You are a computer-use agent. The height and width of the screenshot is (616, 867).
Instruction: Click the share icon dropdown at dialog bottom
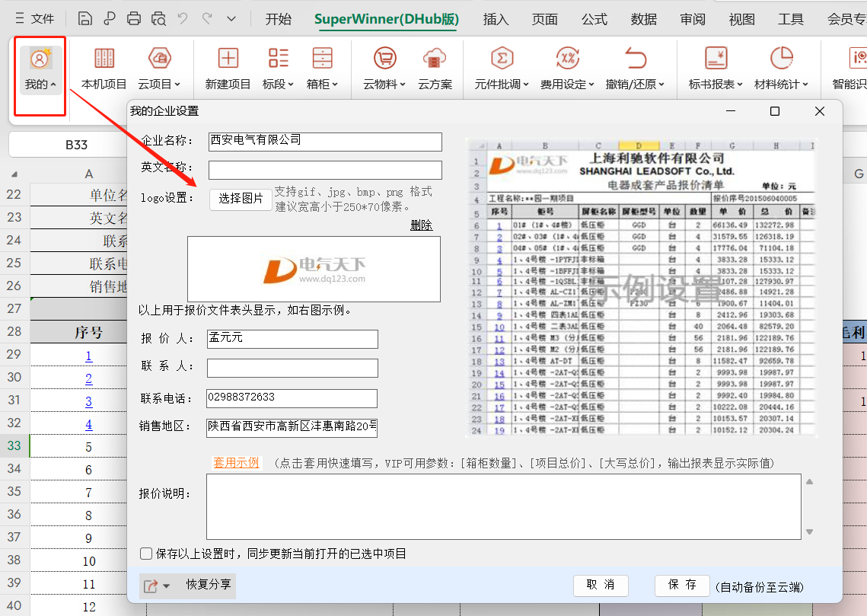pyautogui.click(x=157, y=586)
